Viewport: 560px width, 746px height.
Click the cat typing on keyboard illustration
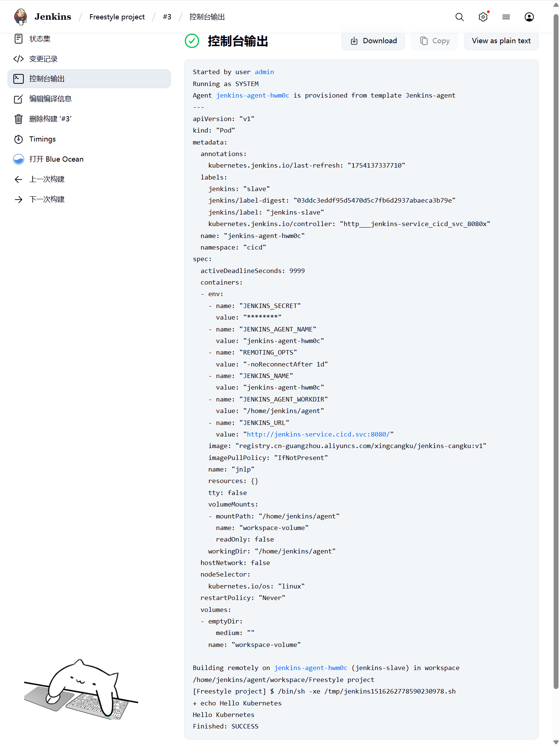[x=81, y=689]
